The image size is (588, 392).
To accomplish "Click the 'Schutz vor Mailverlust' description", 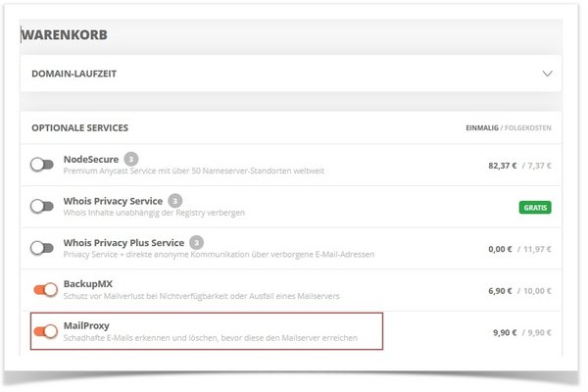I will click(x=201, y=296).
